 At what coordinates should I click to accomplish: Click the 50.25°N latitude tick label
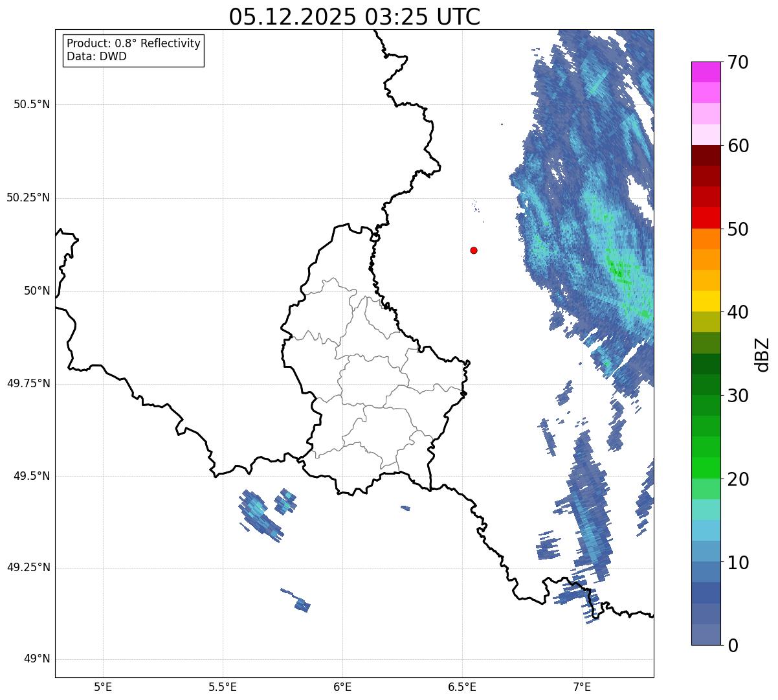pos(28,198)
